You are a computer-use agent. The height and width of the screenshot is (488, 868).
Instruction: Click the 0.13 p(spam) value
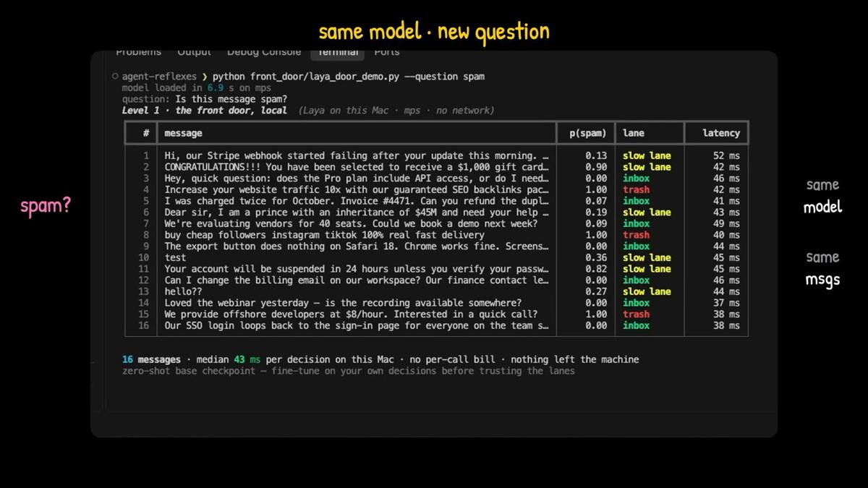(596, 155)
